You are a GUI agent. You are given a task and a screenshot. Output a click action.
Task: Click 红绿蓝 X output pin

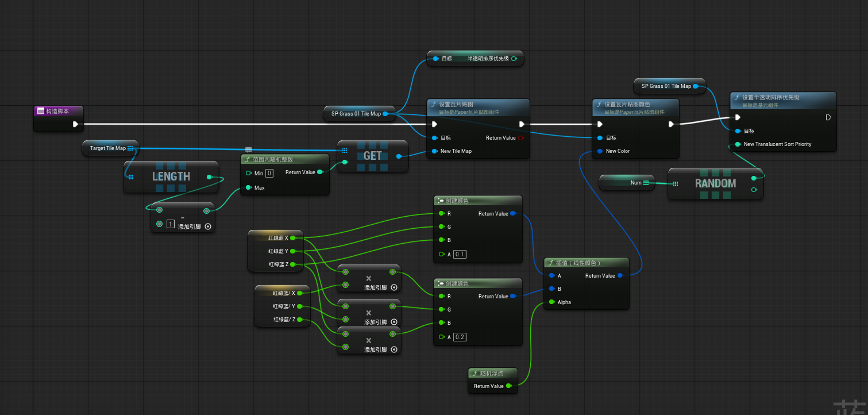click(x=293, y=238)
